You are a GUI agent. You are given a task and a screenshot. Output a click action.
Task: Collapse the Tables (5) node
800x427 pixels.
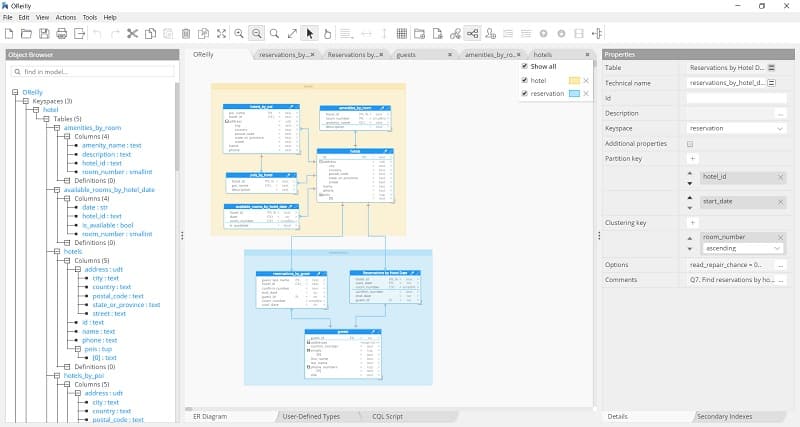[46, 119]
